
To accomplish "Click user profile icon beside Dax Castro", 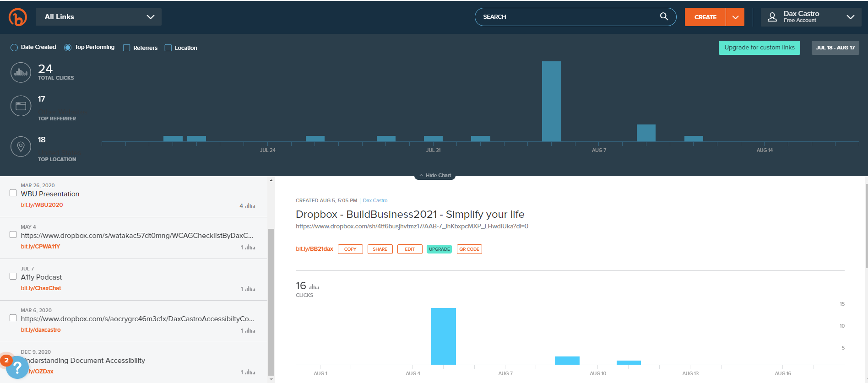I will 772,17.
